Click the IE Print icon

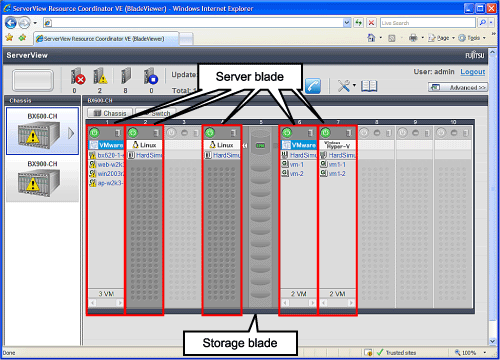(413, 38)
